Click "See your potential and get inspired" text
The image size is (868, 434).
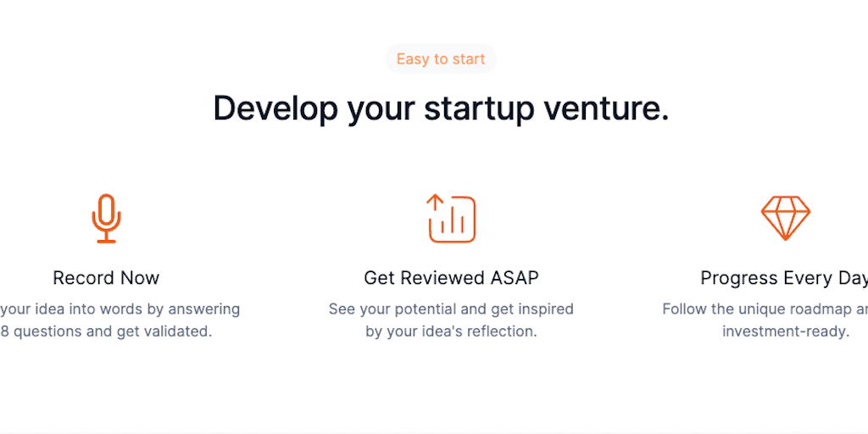click(451, 309)
